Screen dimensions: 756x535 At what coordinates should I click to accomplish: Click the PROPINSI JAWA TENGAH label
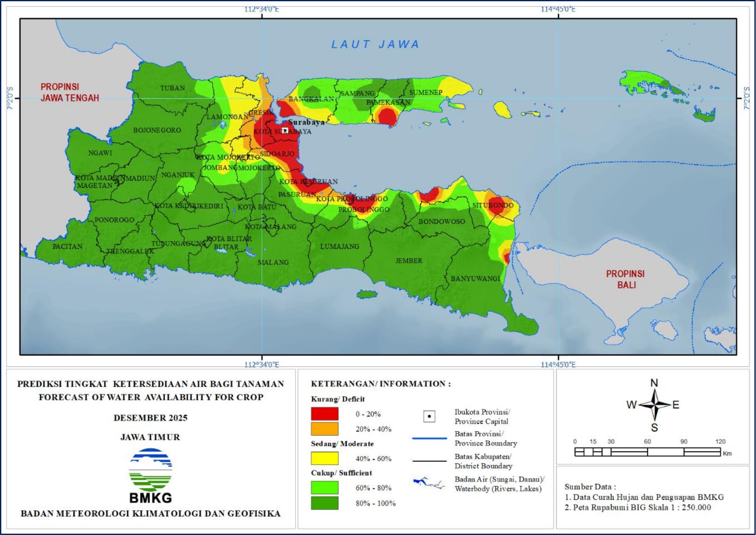[x=70, y=92]
